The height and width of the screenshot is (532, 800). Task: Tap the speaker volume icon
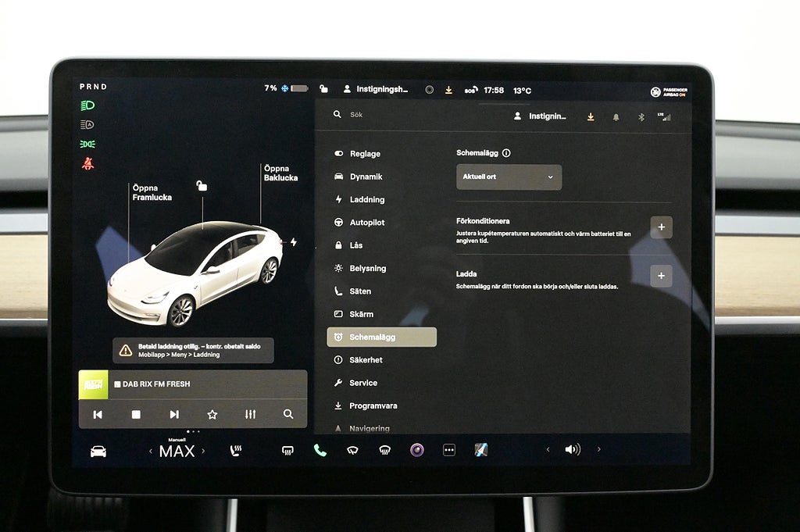coord(573,449)
